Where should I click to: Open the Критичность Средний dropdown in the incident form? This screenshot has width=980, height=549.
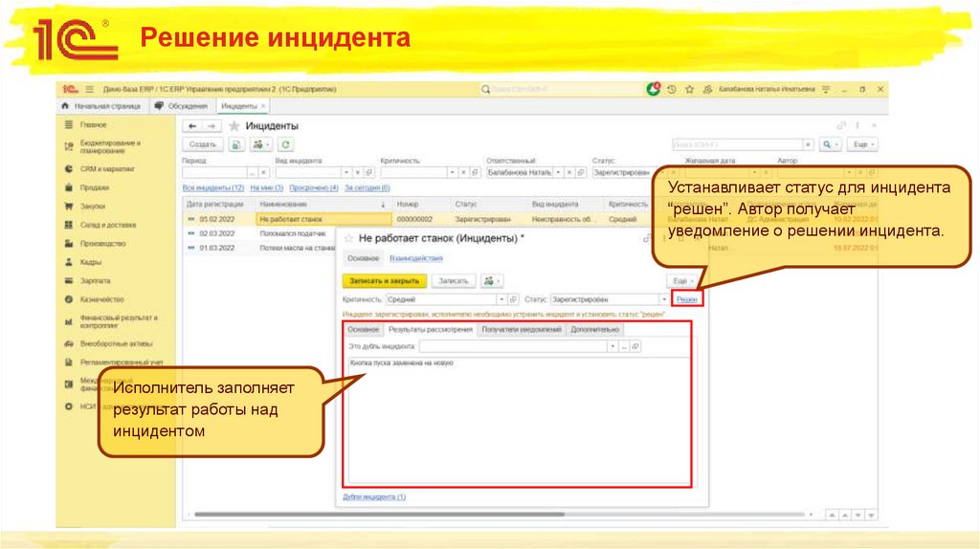click(501, 299)
